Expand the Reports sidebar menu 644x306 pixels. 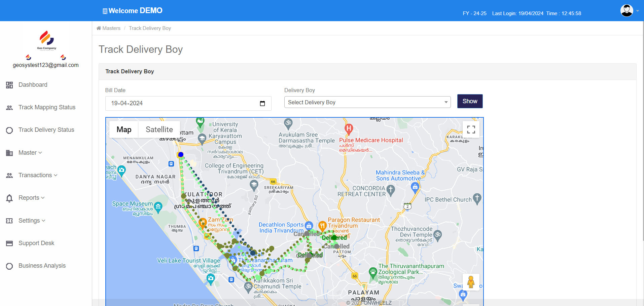tap(31, 198)
